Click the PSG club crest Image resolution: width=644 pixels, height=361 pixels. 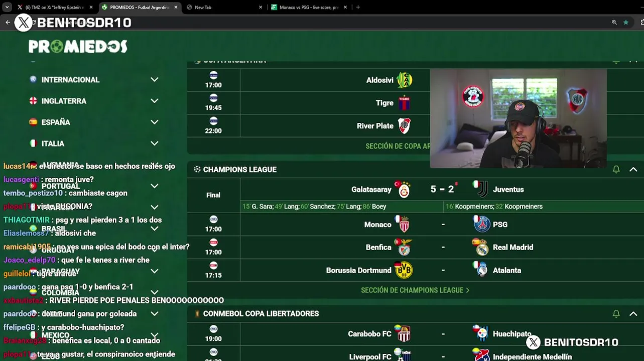click(x=481, y=224)
